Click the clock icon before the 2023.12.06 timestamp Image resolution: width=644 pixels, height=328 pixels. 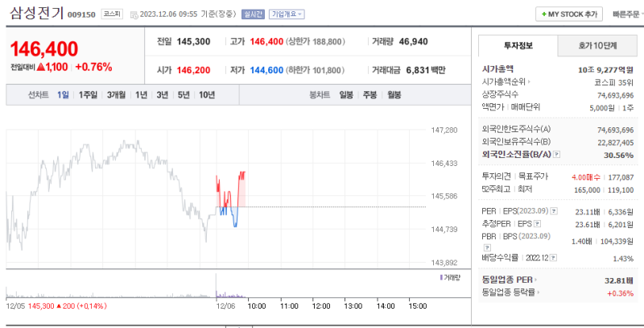(x=134, y=15)
